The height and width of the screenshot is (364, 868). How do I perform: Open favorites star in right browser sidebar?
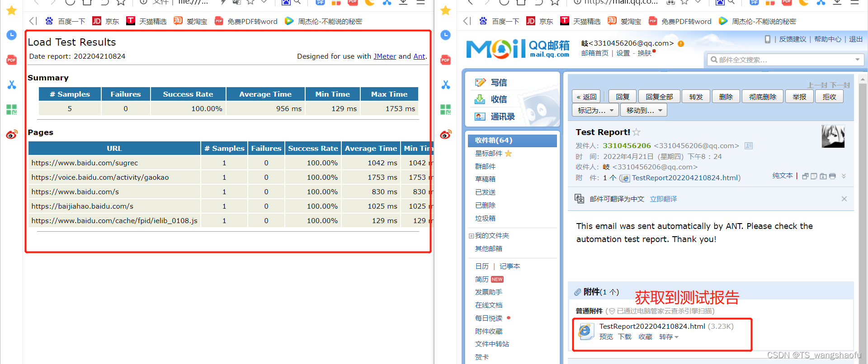click(446, 10)
